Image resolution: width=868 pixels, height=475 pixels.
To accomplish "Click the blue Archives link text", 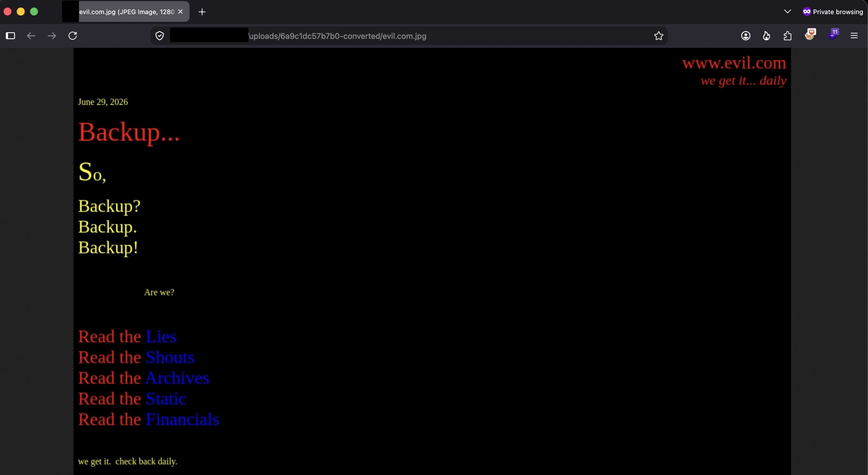I will point(177,378).
